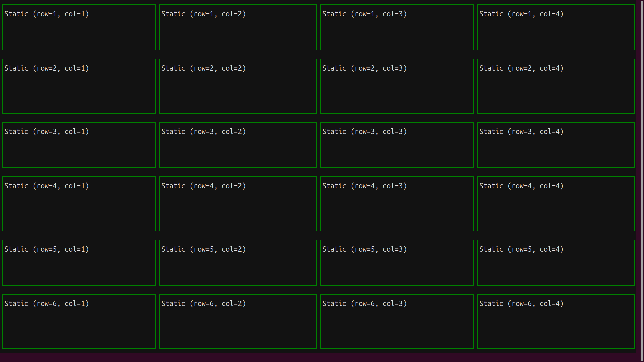
Task: Click the Static (row=3, col=2) cell
Action: (237, 145)
